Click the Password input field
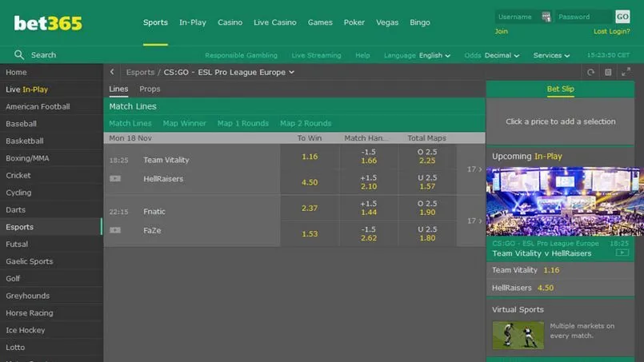This screenshot has width=644, height=362. click(x=584, y=17)
